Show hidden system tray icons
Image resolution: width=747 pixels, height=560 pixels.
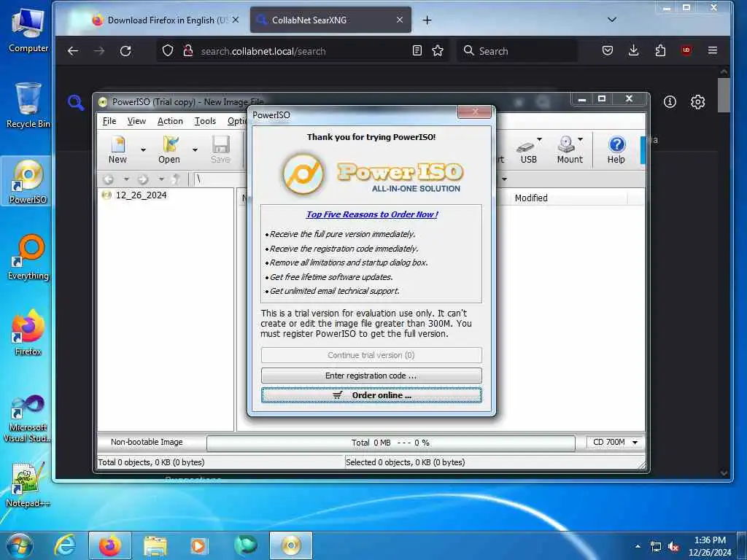point(638,547)
